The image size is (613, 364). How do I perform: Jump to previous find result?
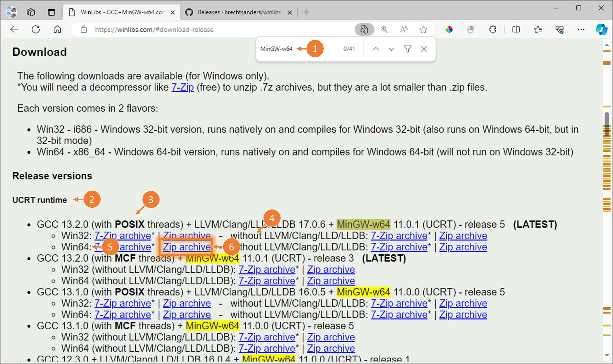pyautogui.click(x=375, y=49)
